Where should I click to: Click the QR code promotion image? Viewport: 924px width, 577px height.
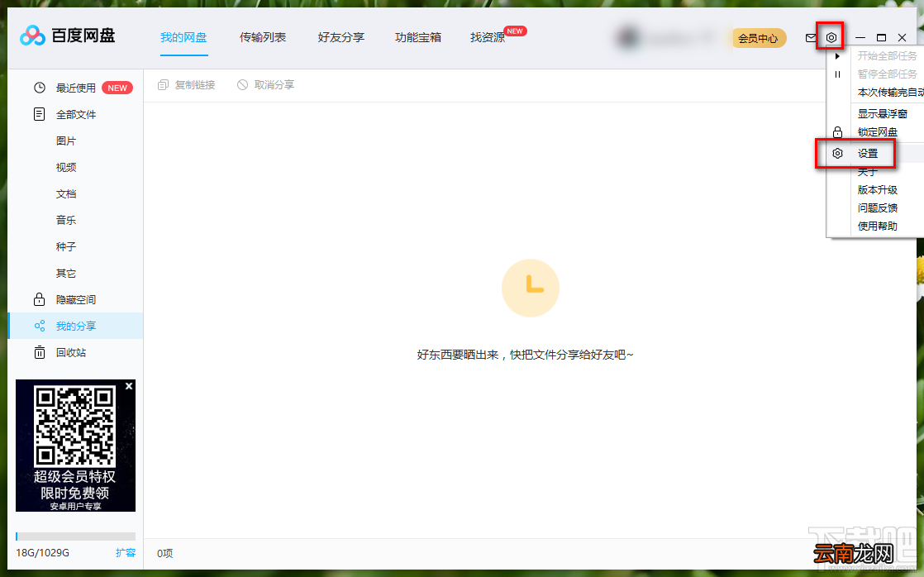75,446
